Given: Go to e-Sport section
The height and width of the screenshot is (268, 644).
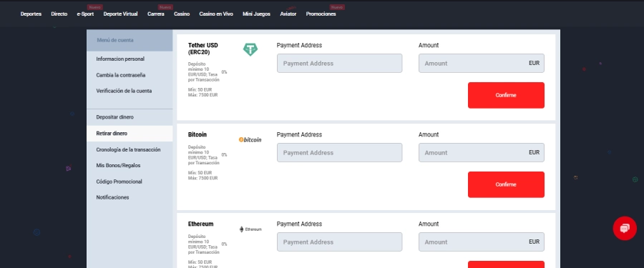Looking at the screenshot, I should coord(85,14).
